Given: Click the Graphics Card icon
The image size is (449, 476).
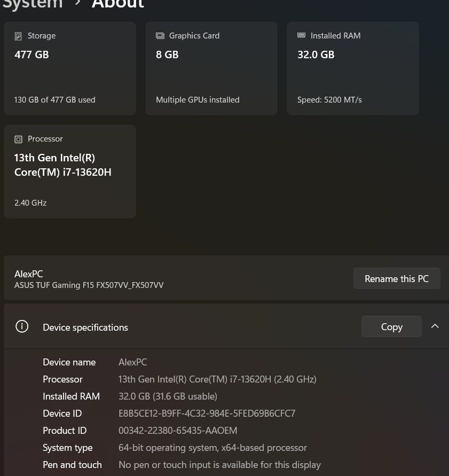Looking at the screenshot, I should click(x=160, y=36).
